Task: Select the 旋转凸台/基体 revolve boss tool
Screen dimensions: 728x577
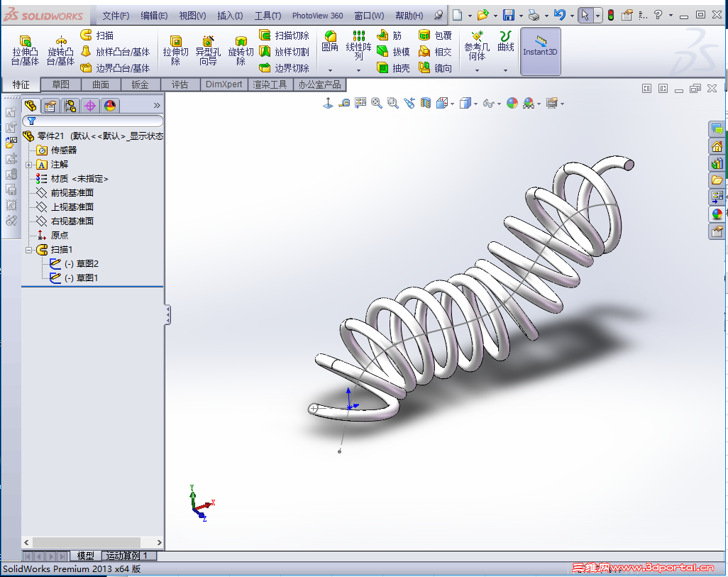Action: [60, 50]
